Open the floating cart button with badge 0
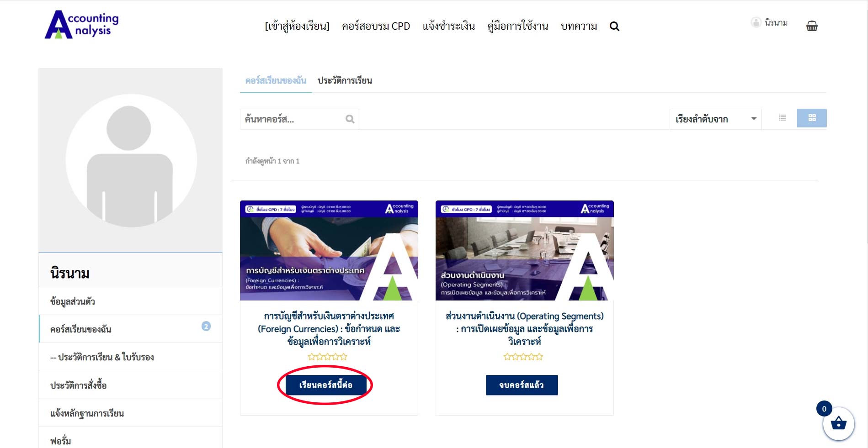 [838, 424]
